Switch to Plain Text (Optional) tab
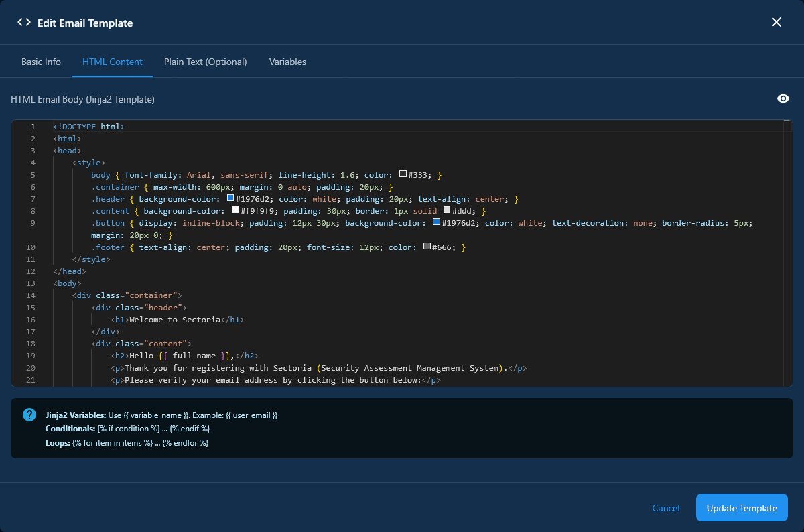Screen dimensions: 804x532 [206, 62]
